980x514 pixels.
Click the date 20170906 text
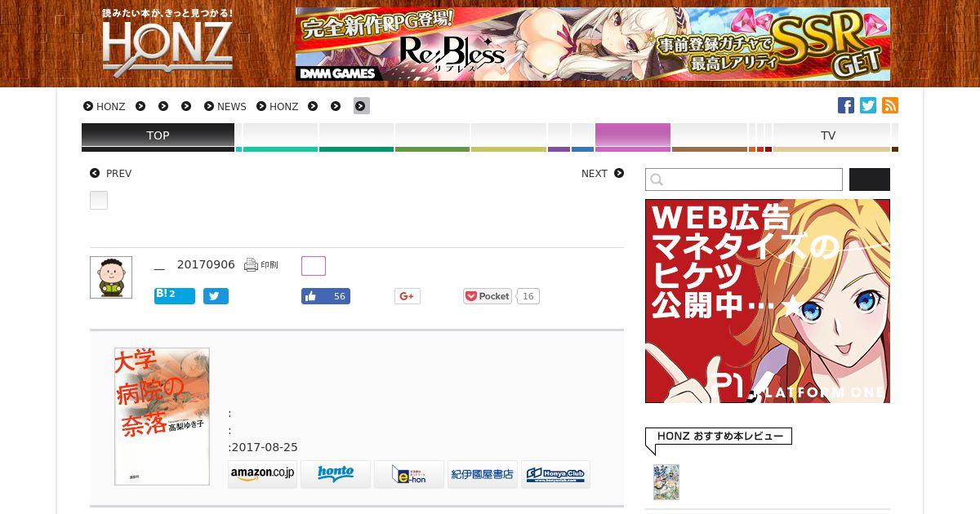pos(206,265)
